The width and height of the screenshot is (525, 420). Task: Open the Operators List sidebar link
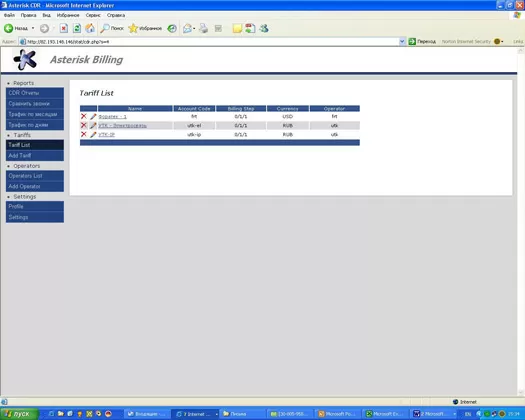pos(35,176)
